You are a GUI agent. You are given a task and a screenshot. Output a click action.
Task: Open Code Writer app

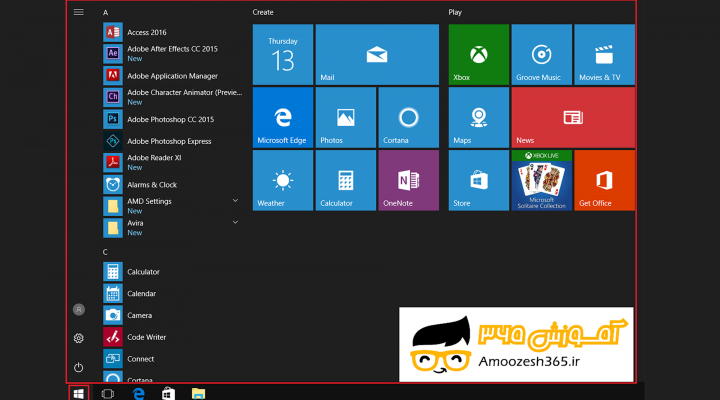172,337
